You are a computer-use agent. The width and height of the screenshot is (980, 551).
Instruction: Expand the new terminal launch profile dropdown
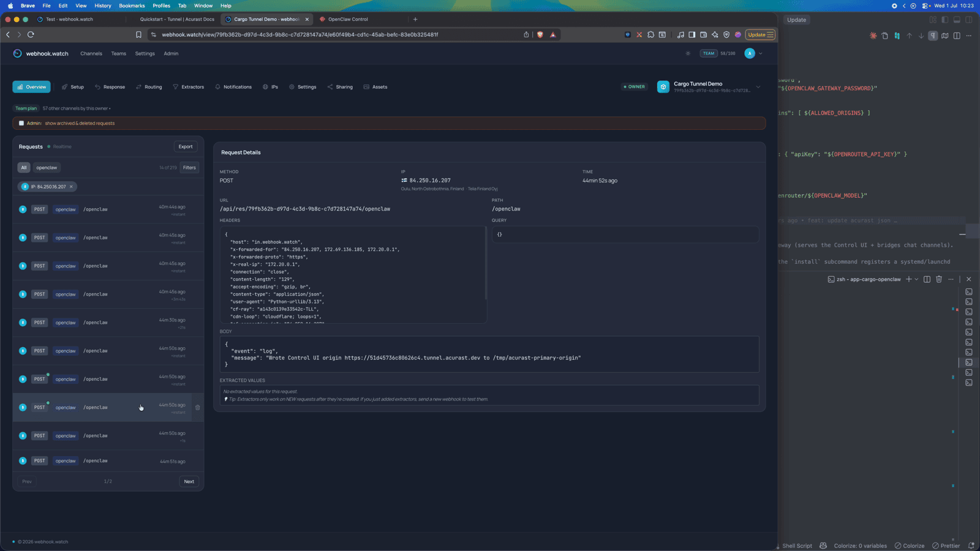(x=916, y=279)
